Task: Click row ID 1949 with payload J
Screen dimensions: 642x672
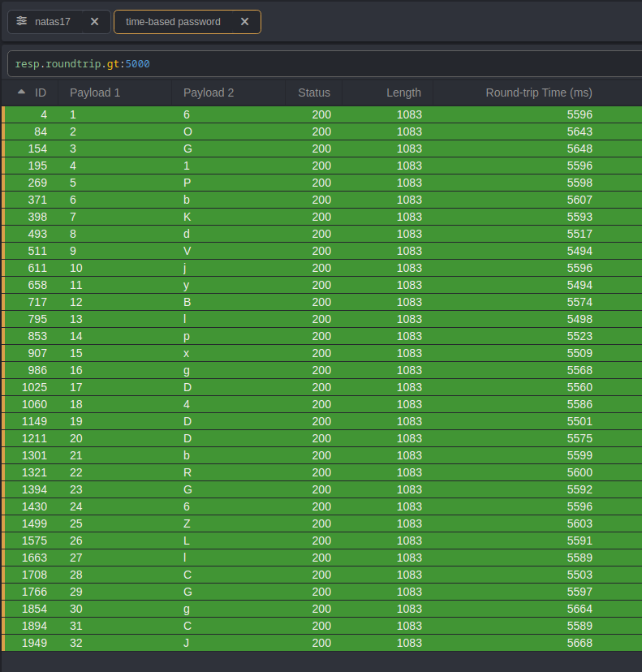Action: click(x=321, y=644)
